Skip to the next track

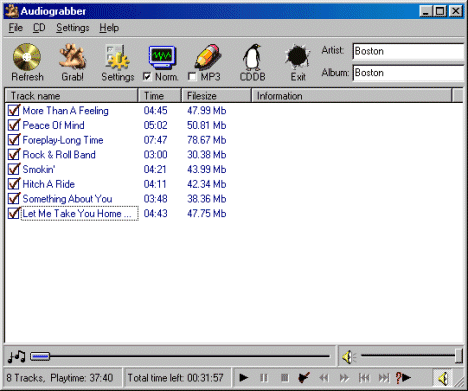pyautogui.click(x=384, y=378)
